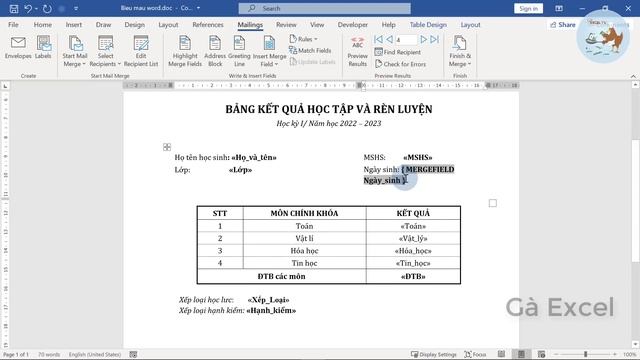This screenshot has height=360, width=640.
Task: Open Labels tool
Action: tap(43, 47)
